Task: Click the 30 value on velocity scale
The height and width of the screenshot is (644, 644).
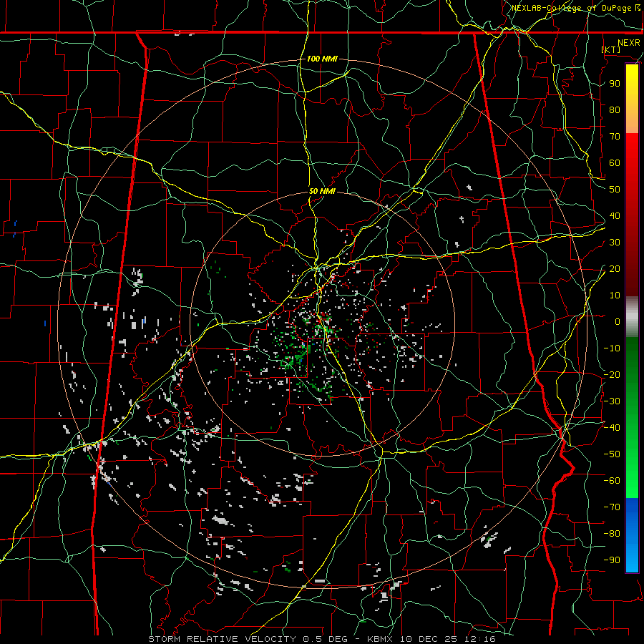Action: coord(615,243)
